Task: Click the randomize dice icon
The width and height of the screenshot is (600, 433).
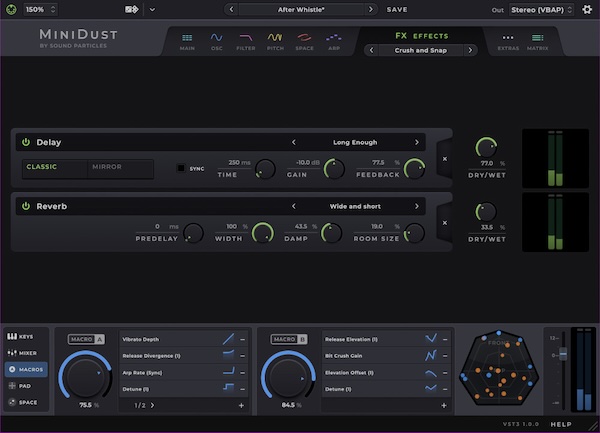Action: 132,10
